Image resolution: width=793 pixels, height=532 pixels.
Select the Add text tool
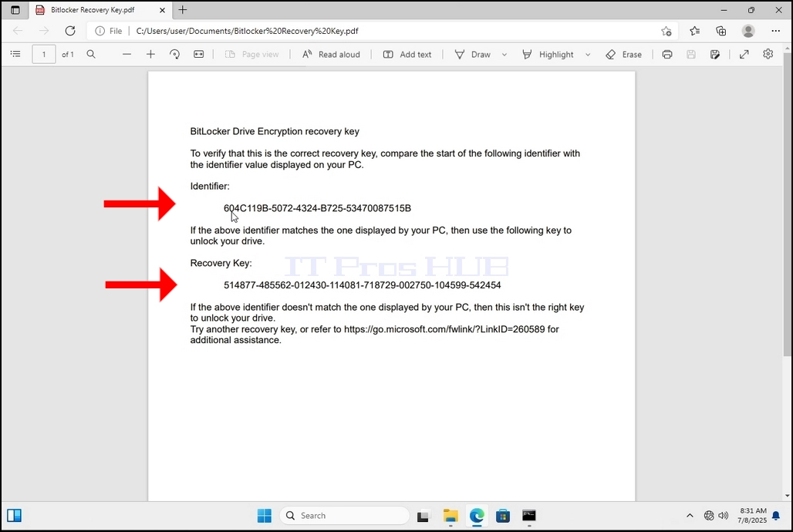pyautogui.click(x=407, y=54)
